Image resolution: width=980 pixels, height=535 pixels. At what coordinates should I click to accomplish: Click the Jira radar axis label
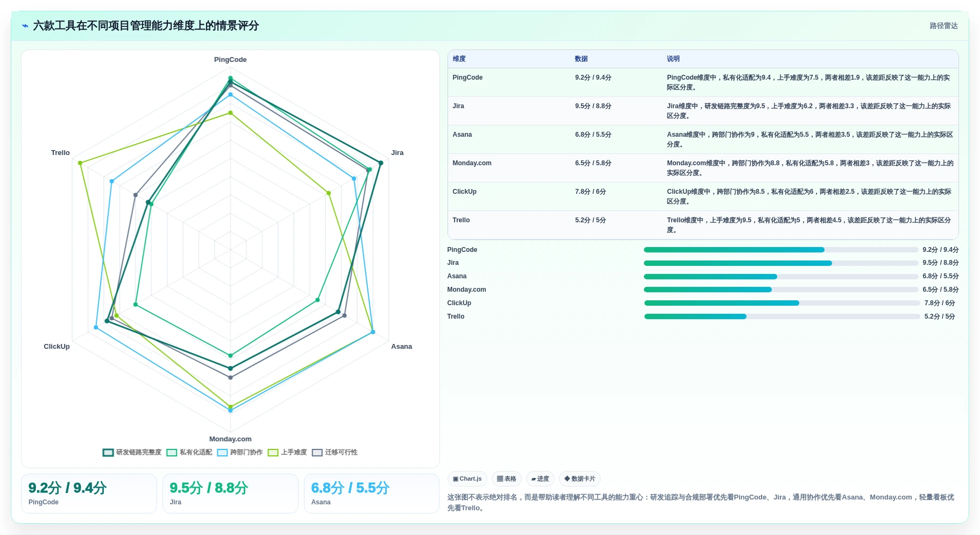coord(397,153)
